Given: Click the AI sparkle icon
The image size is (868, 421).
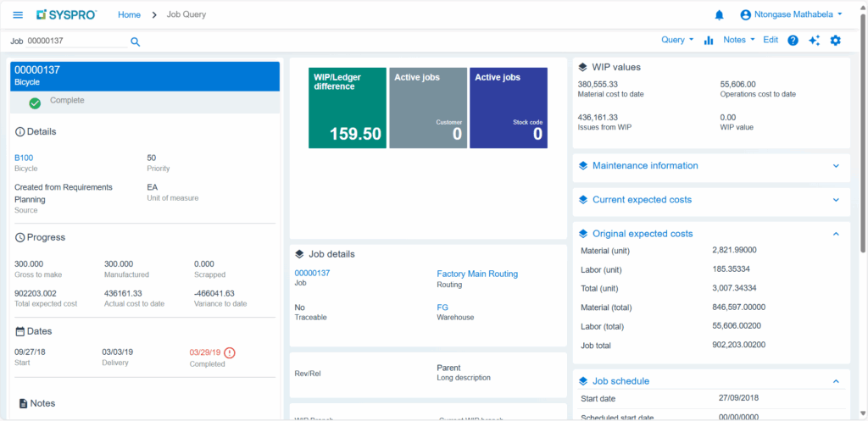Looking at the screenshot, I should (814, 41).
